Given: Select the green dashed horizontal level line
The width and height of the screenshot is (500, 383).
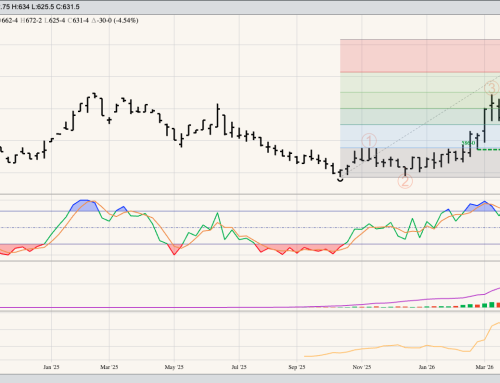Looking at the screenshot, I should [489, 149].
